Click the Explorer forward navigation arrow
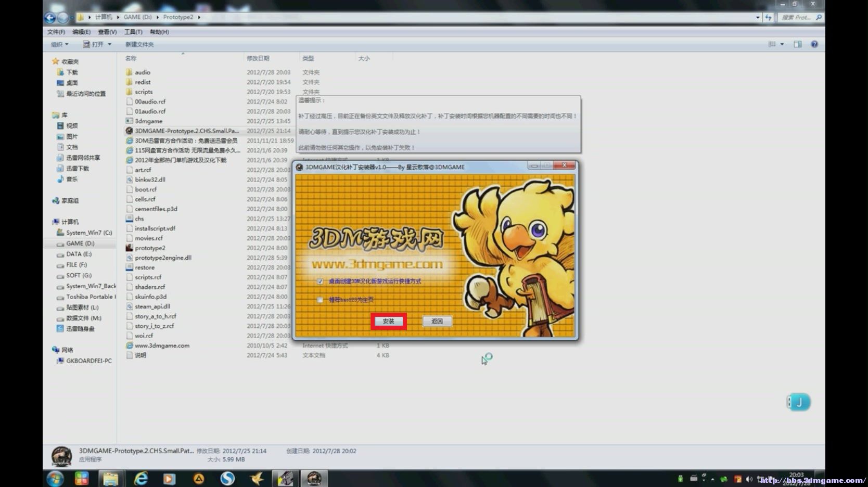 point(63,18)
